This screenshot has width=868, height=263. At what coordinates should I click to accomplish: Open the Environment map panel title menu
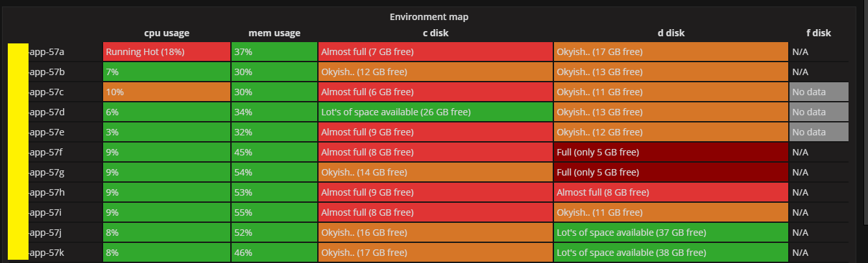pos(429,17)
